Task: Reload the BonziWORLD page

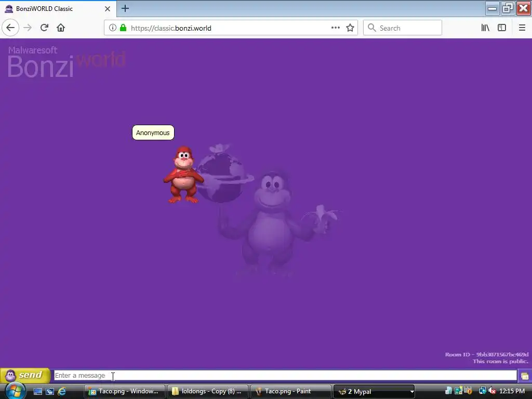Action: tap(44, 28)
